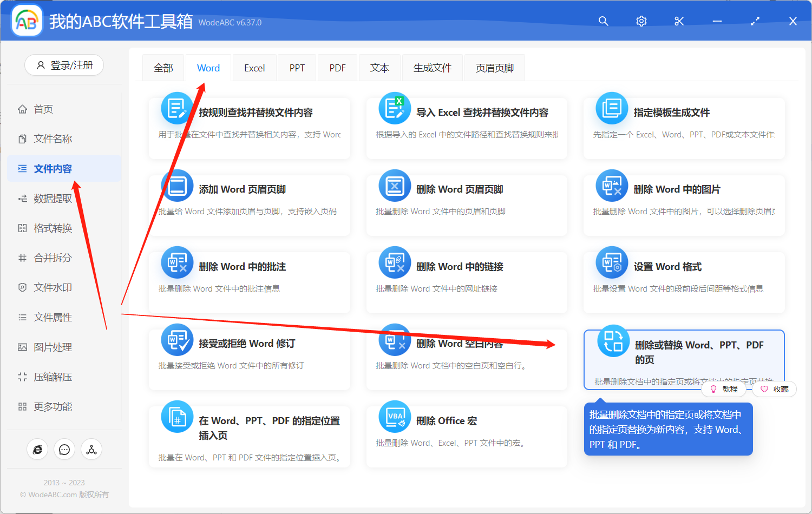This screenshot has height=514, width=812.
Task: Open the feedback chat bubble icon
Action: pyautogui.click(x=64, y=449)
